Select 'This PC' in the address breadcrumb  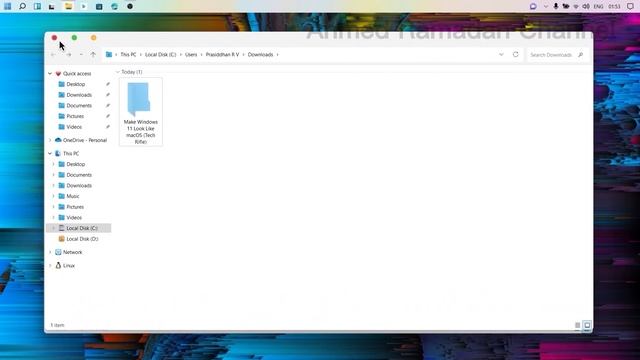click(128, 54)
